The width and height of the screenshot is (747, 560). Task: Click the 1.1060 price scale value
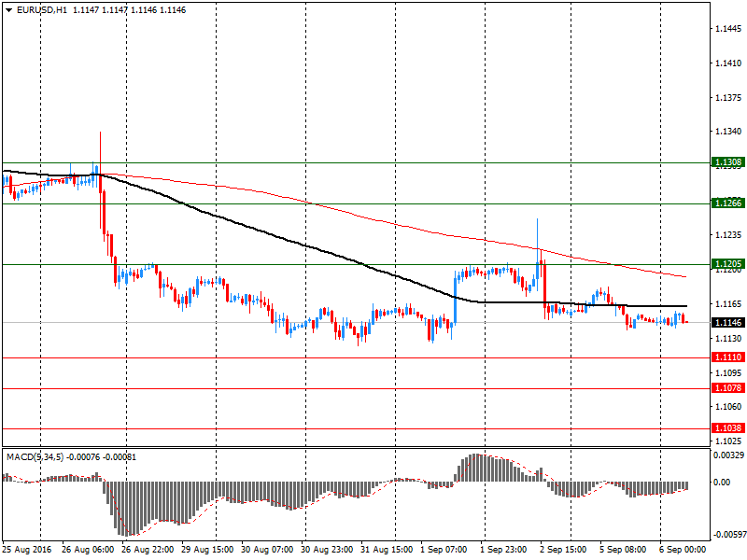728,407
